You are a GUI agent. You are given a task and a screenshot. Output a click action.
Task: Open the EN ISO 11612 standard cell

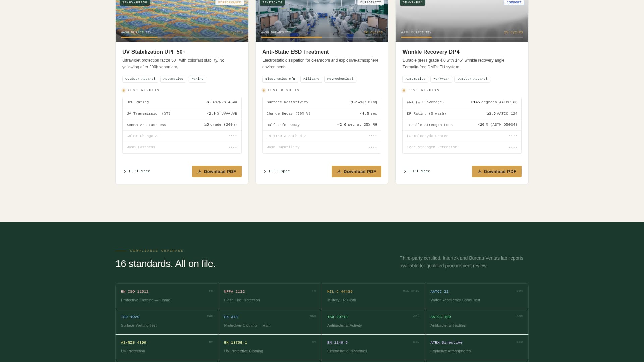[x=167, y=296]
